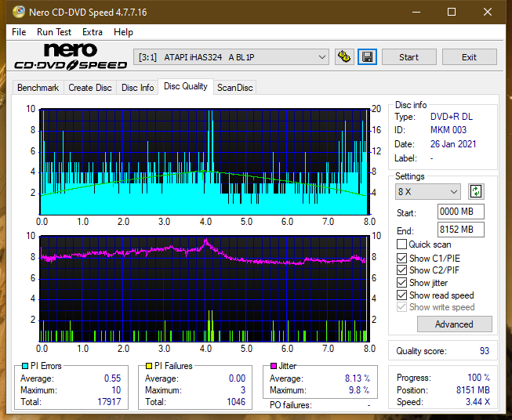This screenshot has height=420, width=512.
Task: Click the greyed Show write speed checkbox
Action: click(x=401, y=307)
